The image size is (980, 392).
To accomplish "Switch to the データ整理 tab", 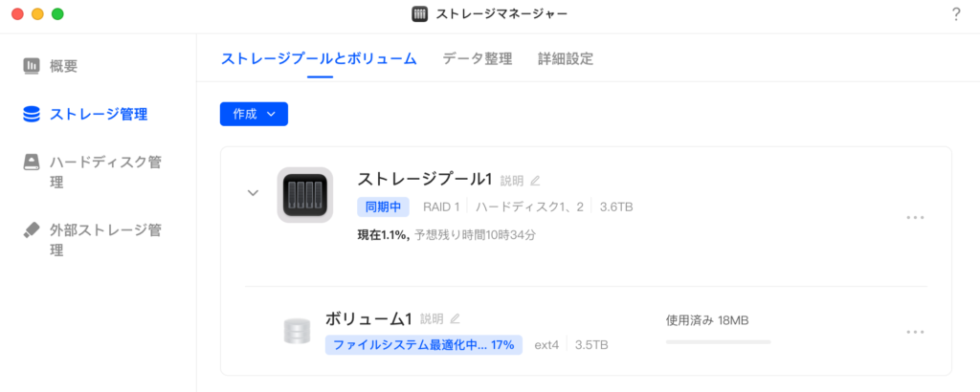I will (x=478, y=59).
